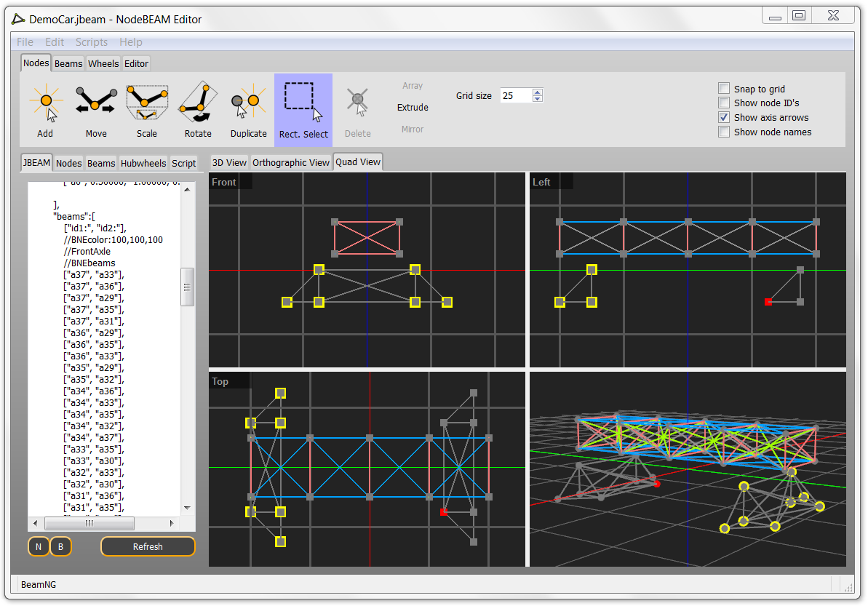The height and width of the screenshot is (606, 868).
Task: Click JBEAM text scrollbar down arrow
Action: pyautogui.click(x=187, y=508)
